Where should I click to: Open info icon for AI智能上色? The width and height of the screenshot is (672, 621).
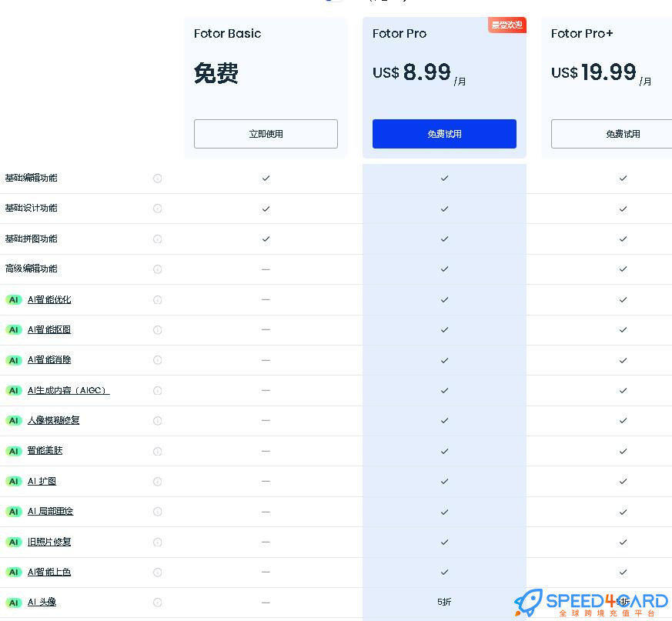click(157, 573)
